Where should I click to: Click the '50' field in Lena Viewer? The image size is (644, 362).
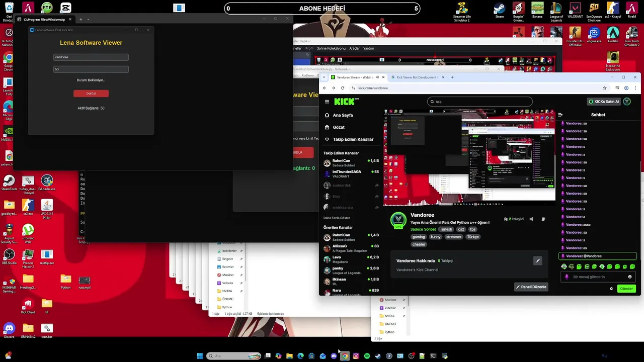coord(91,69)
